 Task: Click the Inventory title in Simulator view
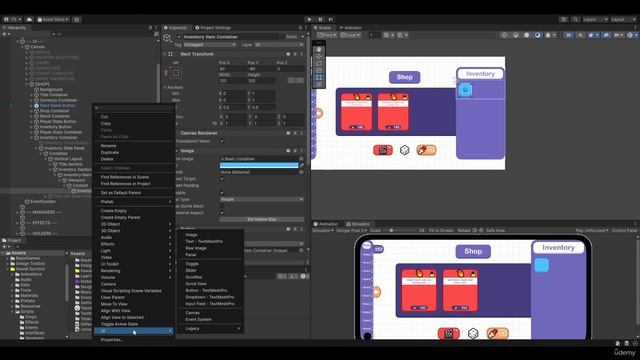[x=558, y=247]
